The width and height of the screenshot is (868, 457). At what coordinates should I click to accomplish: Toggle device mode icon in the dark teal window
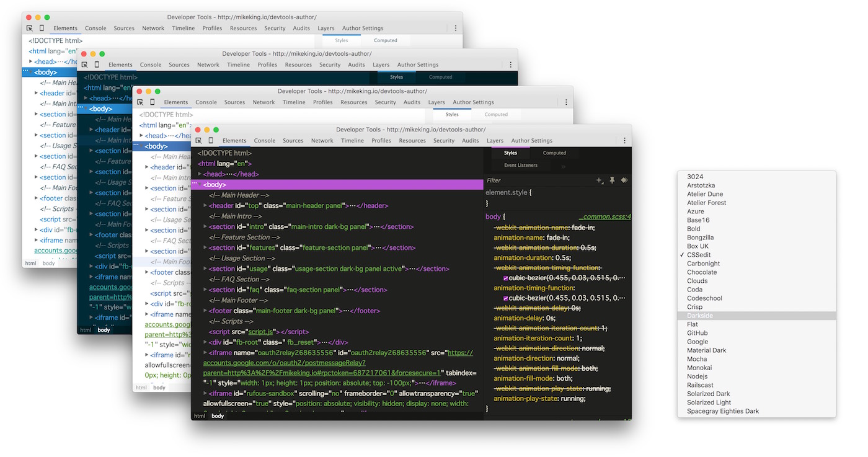(x=97, y=64)
